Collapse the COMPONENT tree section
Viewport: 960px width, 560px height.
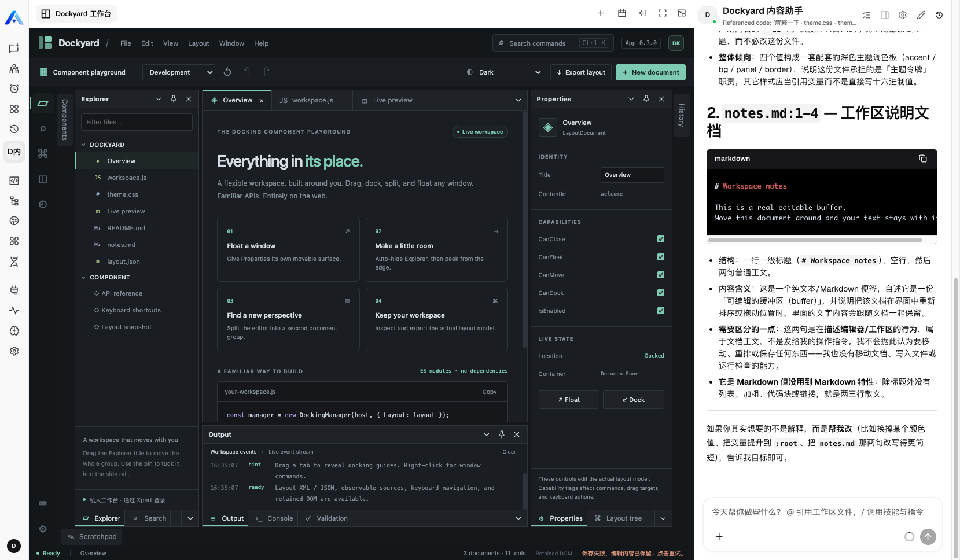pos(83,278)
